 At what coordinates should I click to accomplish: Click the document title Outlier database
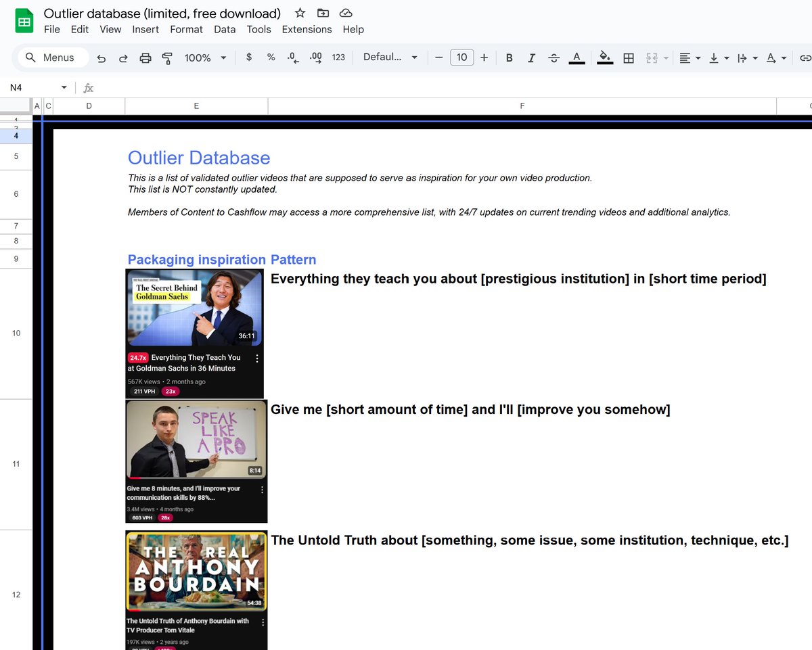162,13
